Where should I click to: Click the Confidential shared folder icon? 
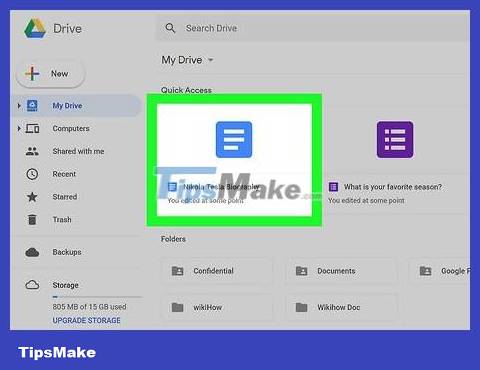coord(177,271)
